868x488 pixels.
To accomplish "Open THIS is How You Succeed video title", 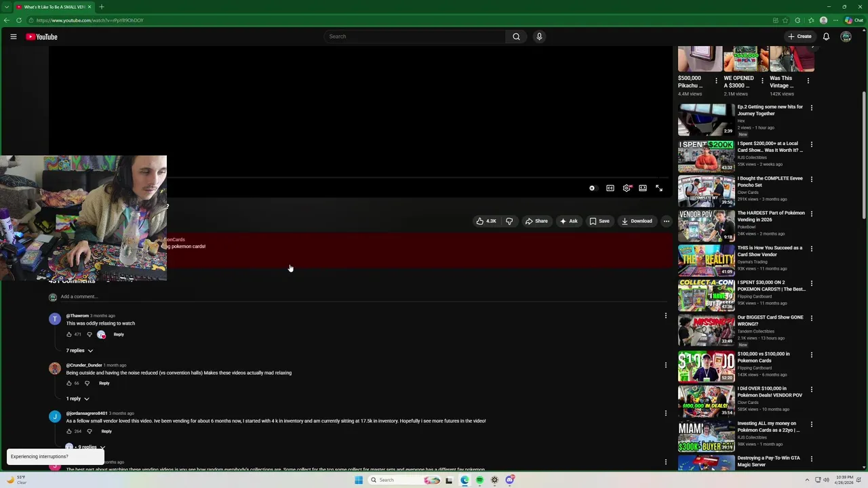I will tap(770, 251).
